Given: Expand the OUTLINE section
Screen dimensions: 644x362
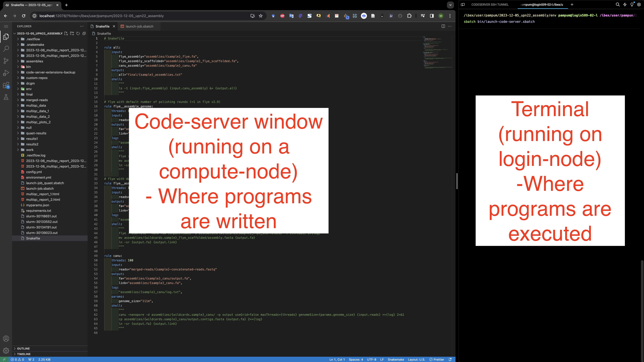Looking at the screenshot, I should coord(23,348).
